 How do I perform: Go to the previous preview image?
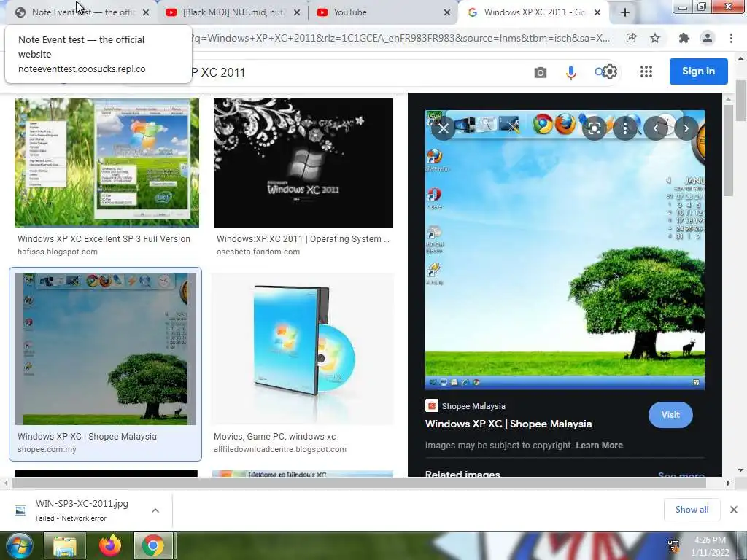656,128
